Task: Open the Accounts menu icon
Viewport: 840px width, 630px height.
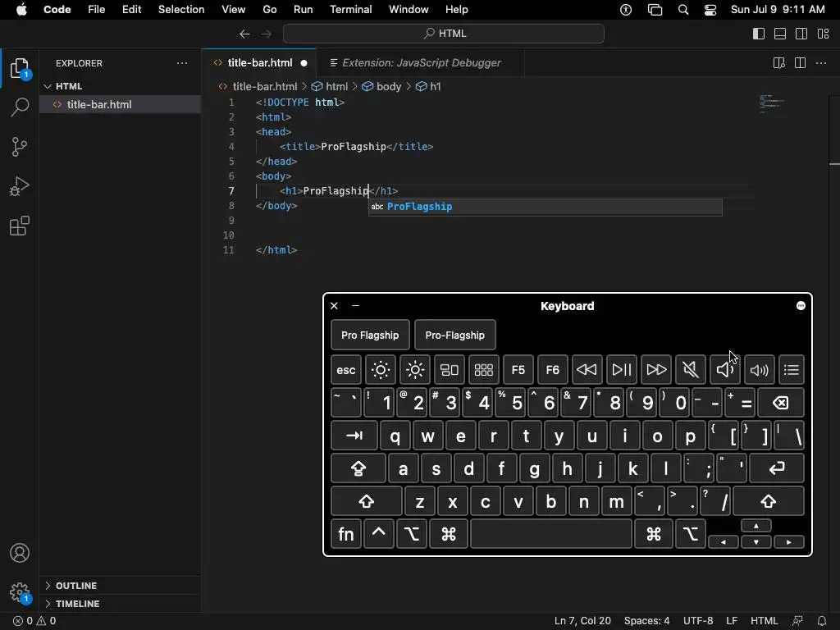Action: coord(20,553)
